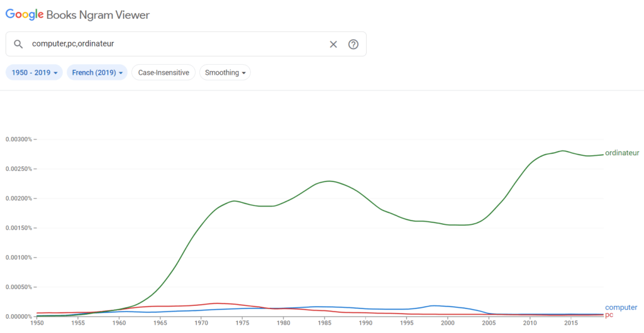Click the Google Books Ngram Viewer logo
The image size is (644, 333).
(x=77, y=14)
